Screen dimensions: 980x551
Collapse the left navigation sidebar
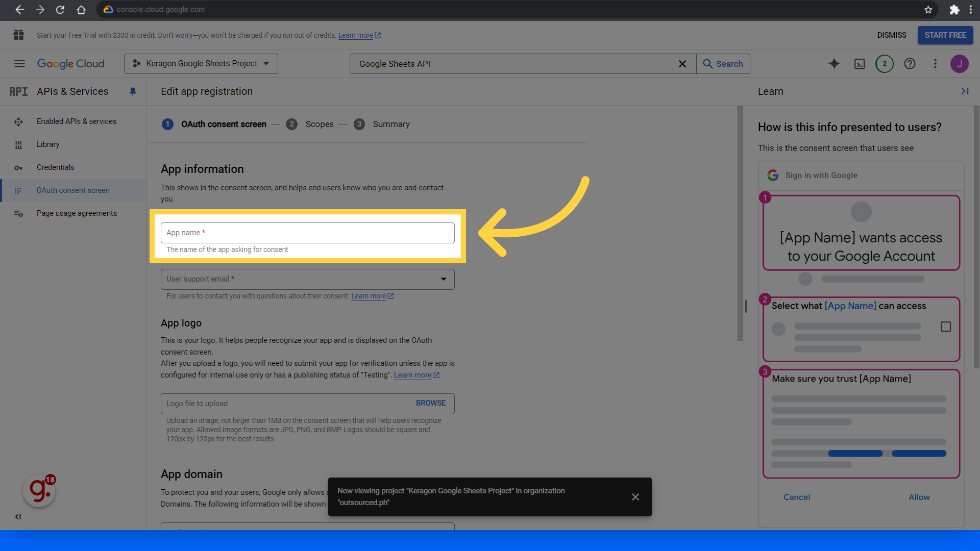pyautogui.click(x=18, y=517)
